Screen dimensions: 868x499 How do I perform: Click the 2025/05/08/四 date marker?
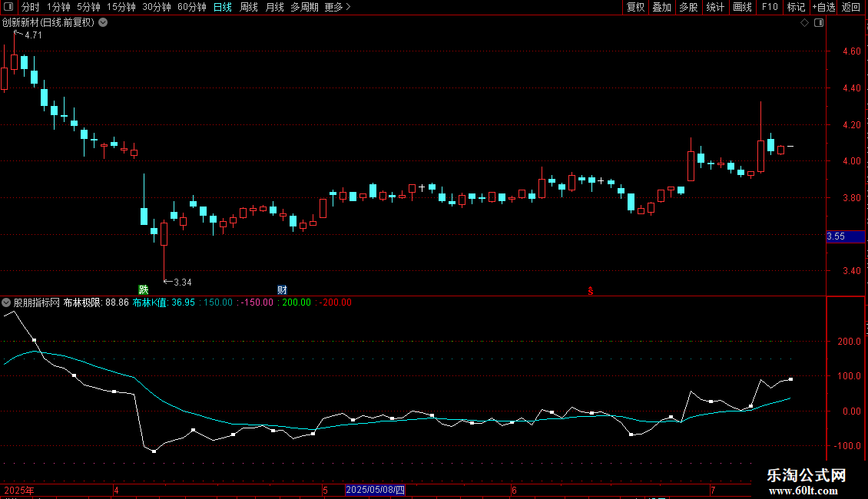(x=375, y=490)
